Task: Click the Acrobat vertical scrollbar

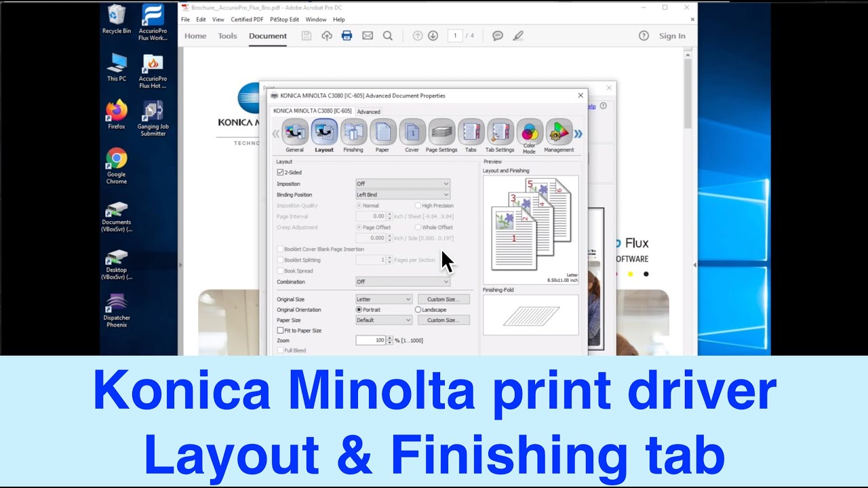Action: click(688, 95)
